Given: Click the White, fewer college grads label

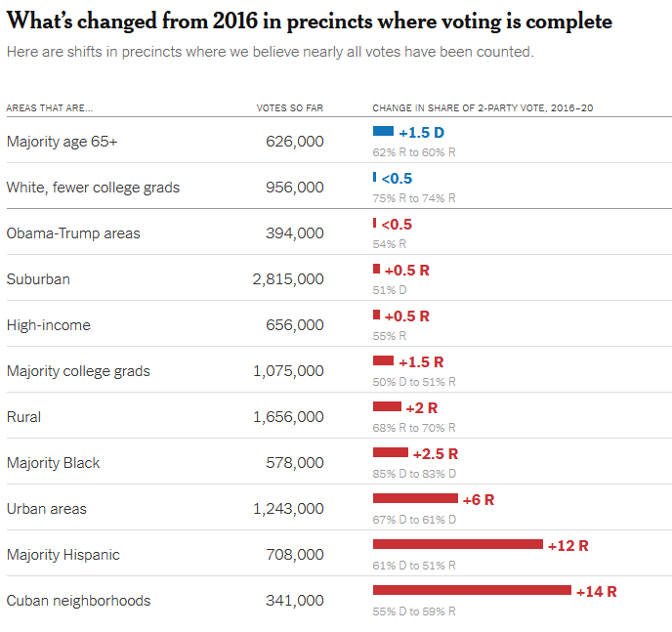Looking at the screenshot, I should pyautogui.click(x=93, y=188).
